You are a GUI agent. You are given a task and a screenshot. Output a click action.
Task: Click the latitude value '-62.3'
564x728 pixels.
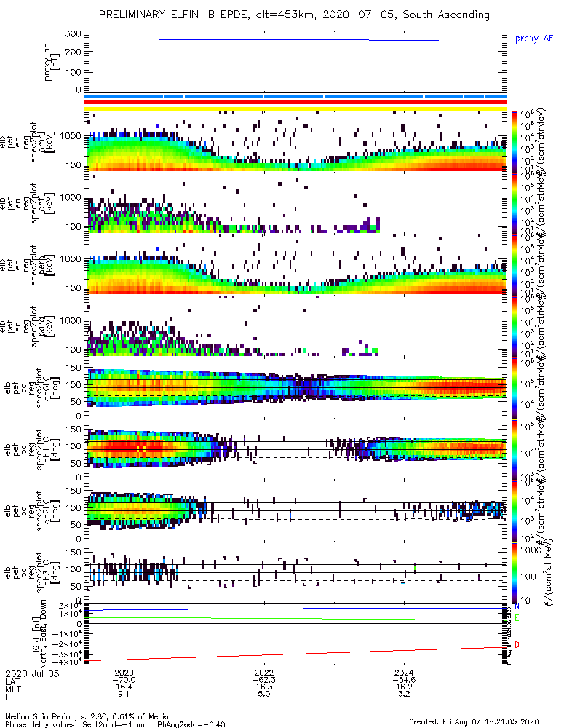point(263,680)
